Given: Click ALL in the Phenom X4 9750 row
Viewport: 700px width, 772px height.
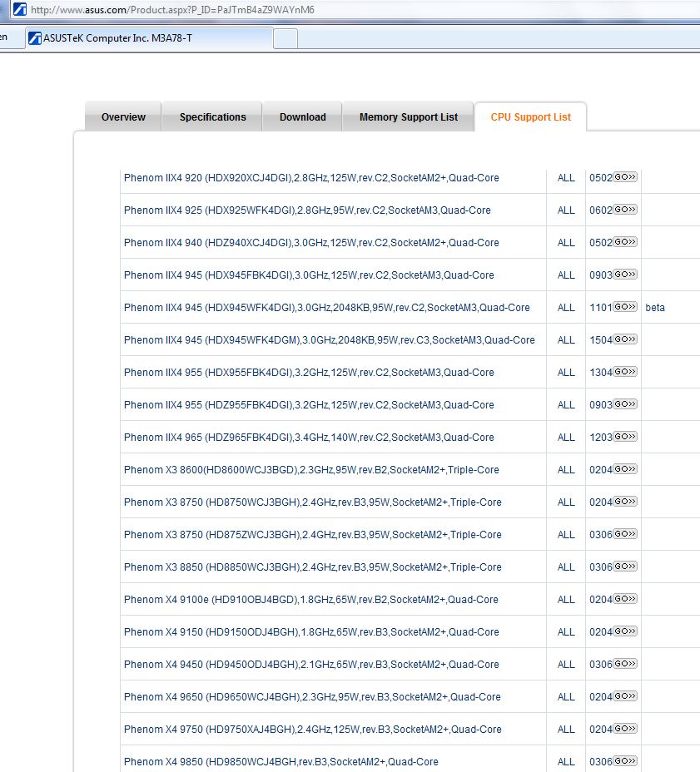Looking at the screenshot, I should pos(566,730).
